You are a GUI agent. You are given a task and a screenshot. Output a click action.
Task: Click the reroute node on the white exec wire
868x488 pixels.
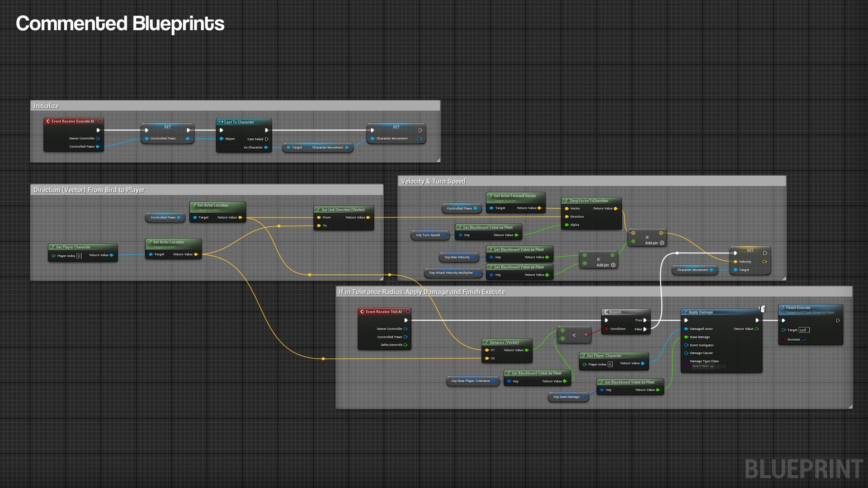tap(677, 253)
